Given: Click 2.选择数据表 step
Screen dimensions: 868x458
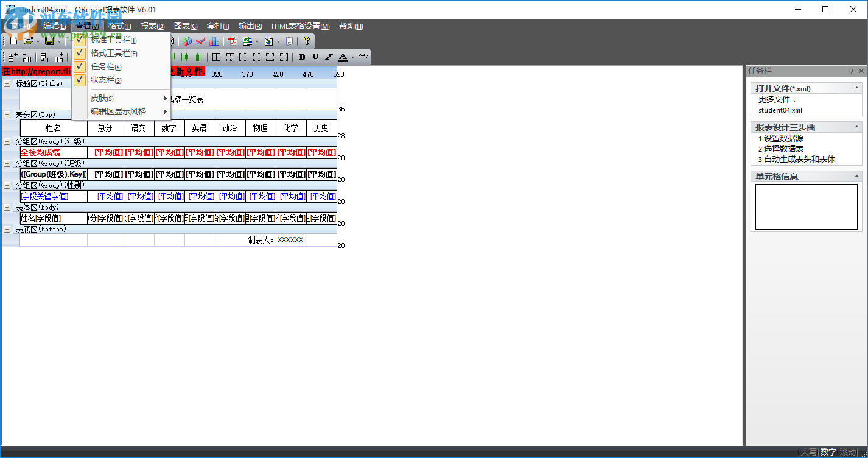Looking at the screenshot, I should 781,149.
